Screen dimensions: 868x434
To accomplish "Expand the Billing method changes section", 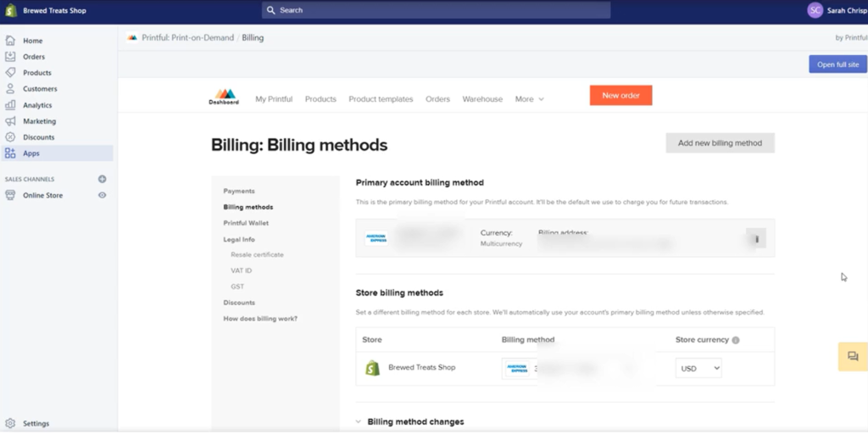I will [409, 422].
